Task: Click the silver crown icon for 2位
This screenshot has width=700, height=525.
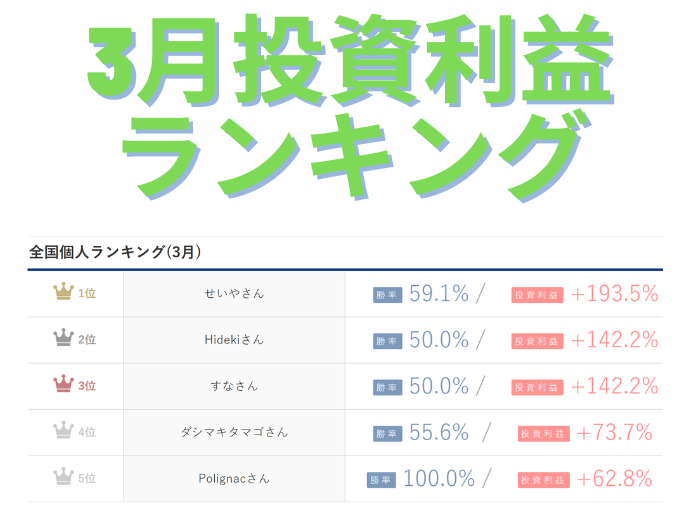Action: coord(63,339)
